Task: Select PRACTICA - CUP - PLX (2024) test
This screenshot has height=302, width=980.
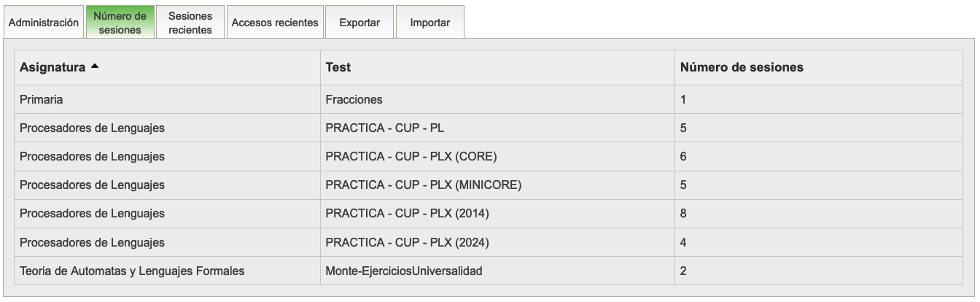Action: pyautogui.click(x=407, y=242)
